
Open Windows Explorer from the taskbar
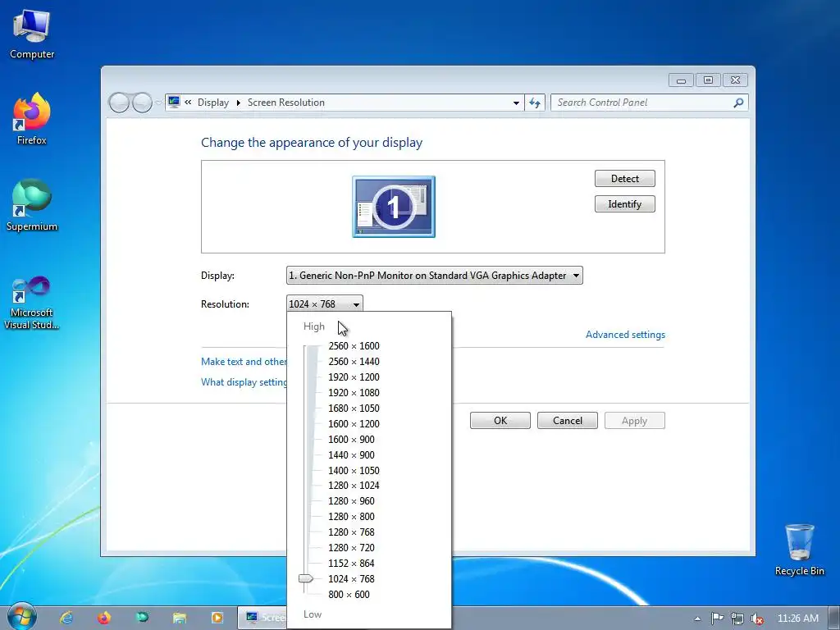click(180, 618)
